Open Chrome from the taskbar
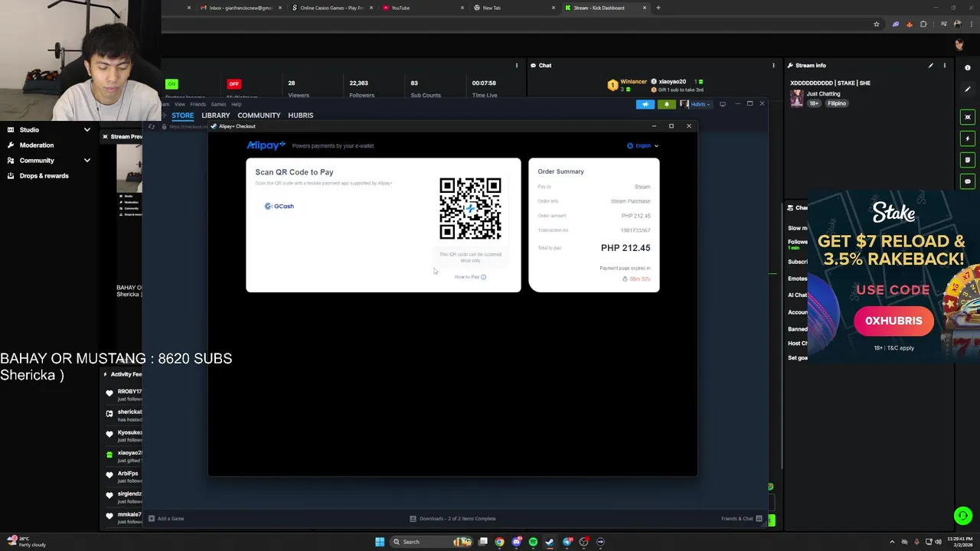Viewport: 980px width, 551px height. click(499, 542)
